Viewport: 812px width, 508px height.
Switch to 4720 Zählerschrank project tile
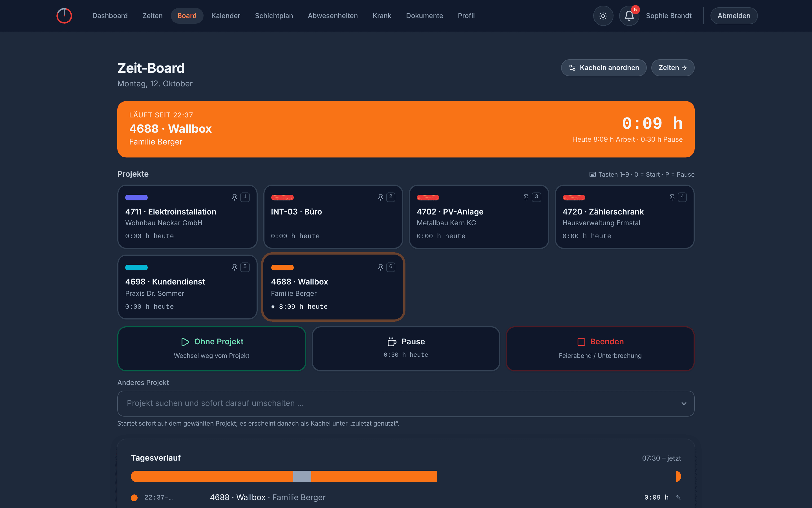click(625, 217)
